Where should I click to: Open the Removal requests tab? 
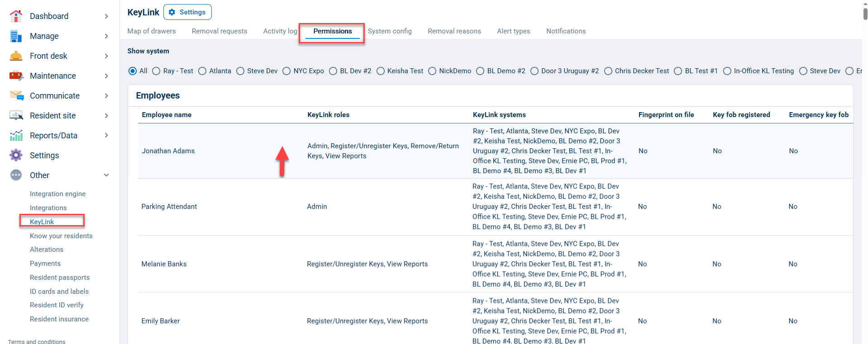(x=219, y=31)
